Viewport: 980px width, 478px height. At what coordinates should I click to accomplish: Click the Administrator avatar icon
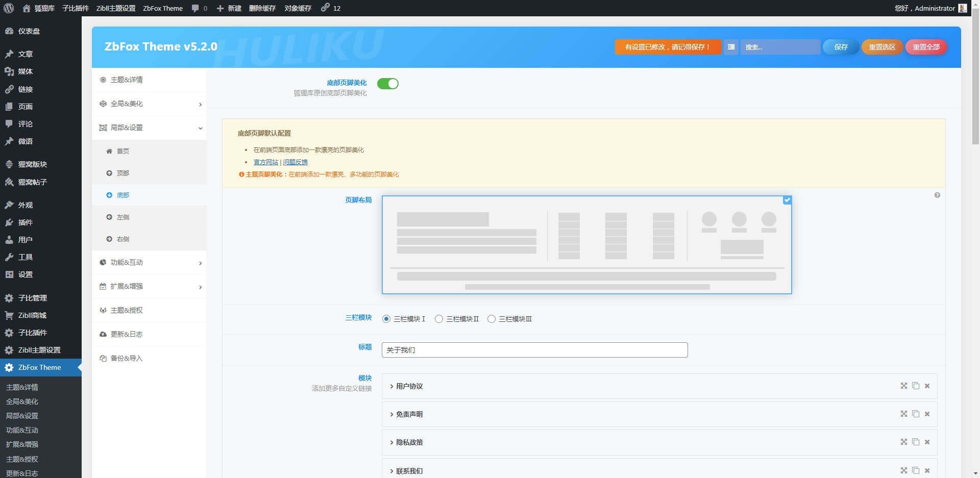pos(963,8)
